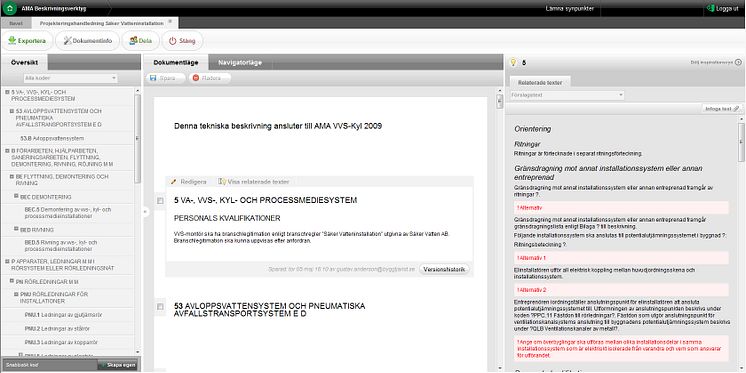746x373 pixels.
Task: Select the Relaterade texter tab
Action: [x=540, y=82]
